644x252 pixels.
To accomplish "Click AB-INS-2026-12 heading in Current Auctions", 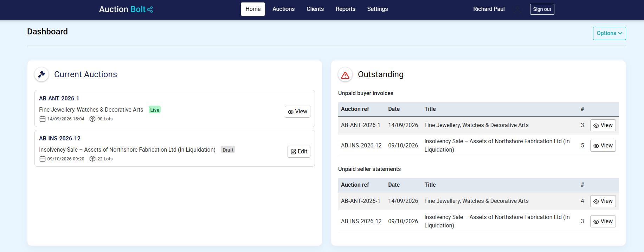I will [60, 139].
